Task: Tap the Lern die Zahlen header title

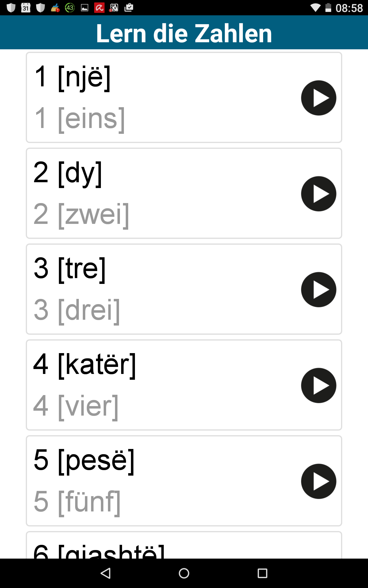Action: (x=184, y=33)
